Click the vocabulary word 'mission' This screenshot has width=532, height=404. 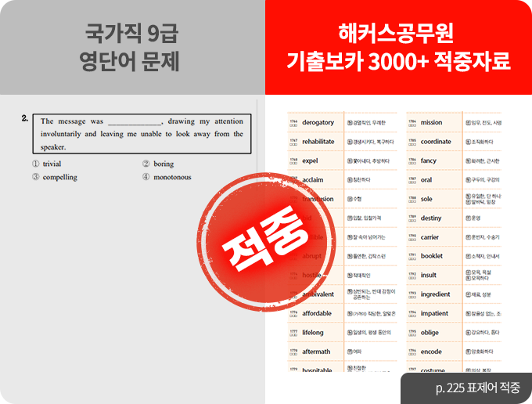click(x=432, y=123)
